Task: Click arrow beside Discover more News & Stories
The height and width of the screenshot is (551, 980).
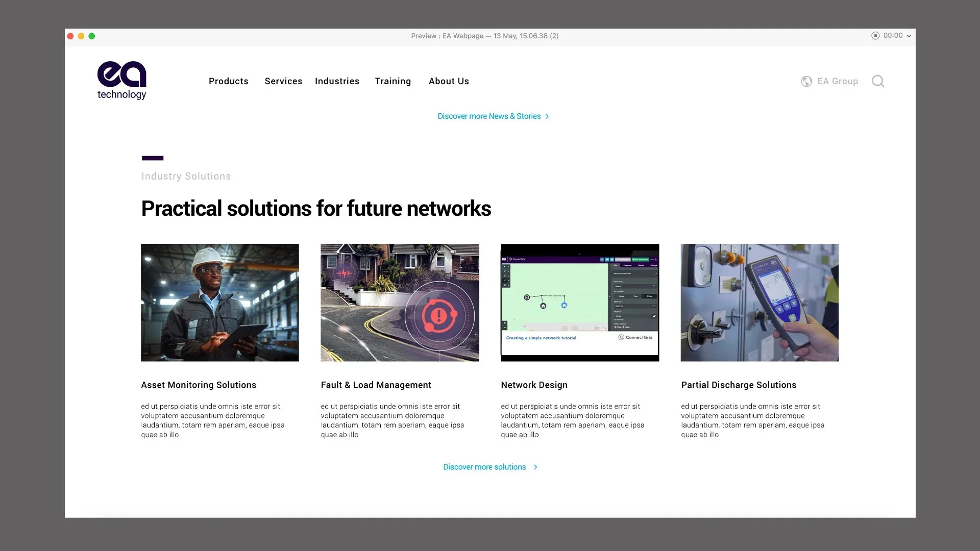Action: (547, 116)
